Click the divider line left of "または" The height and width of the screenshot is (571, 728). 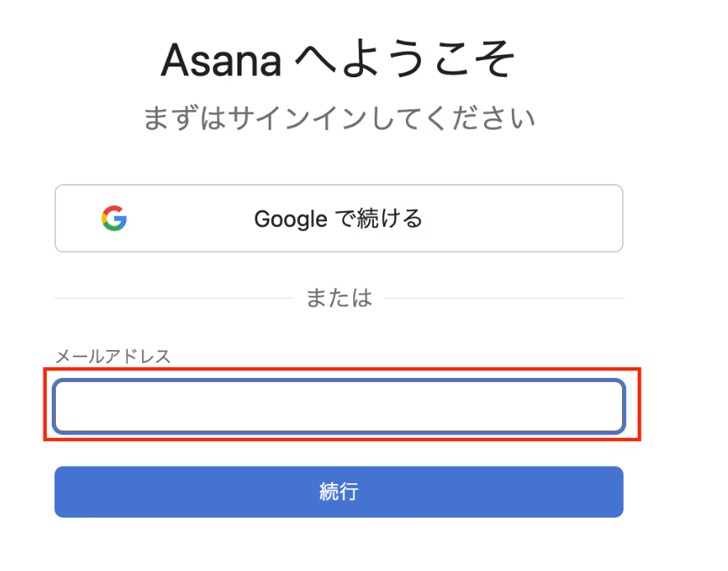(173, 297)
